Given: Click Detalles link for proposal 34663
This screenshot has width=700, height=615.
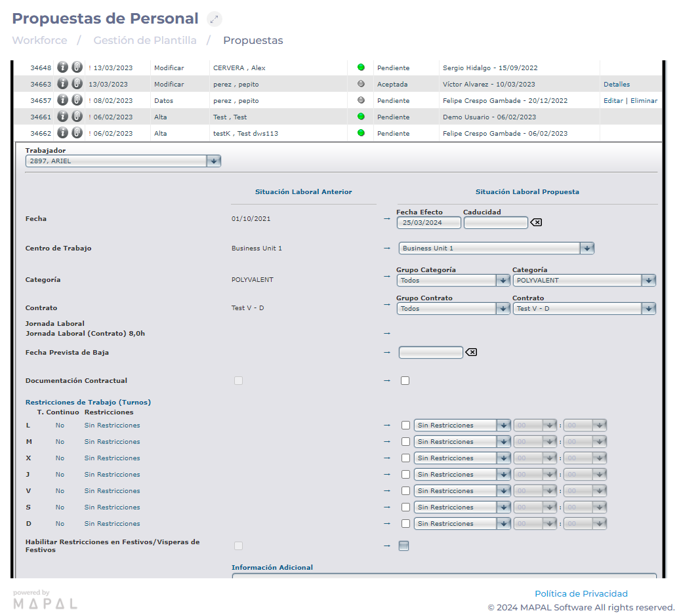Looking at the screenshot, I should point(617,85).
